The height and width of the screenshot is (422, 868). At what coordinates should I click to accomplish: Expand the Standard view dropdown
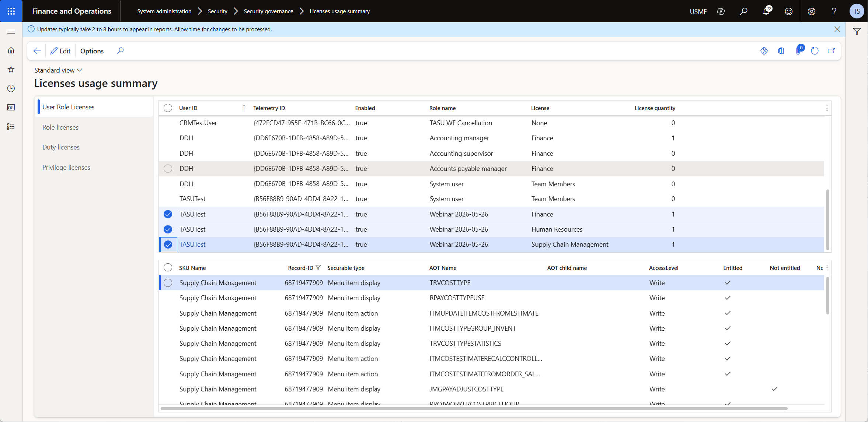pos(58,70)
